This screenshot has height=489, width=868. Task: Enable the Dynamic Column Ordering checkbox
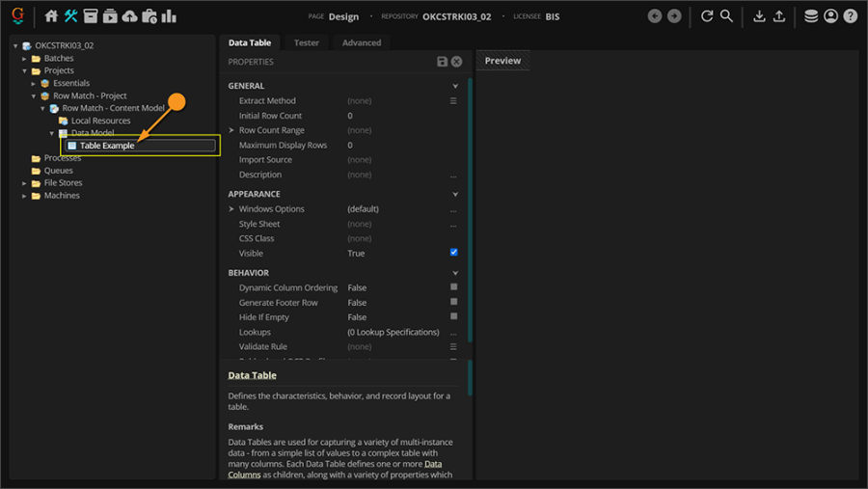pyautogui.click(x=453, y=287)
